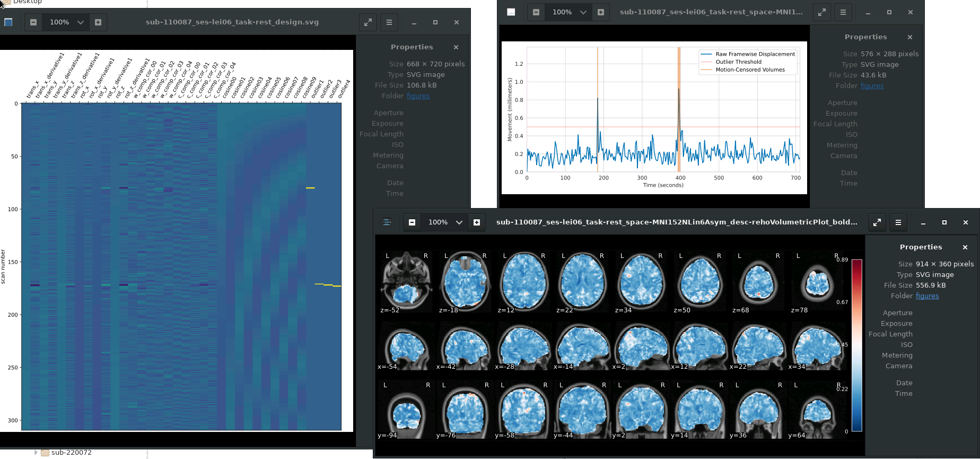Image resolution: width=980 pixels, height=459 pixels.
Task: Close Properties panel in design.svg window
Action: coord(456,47)
